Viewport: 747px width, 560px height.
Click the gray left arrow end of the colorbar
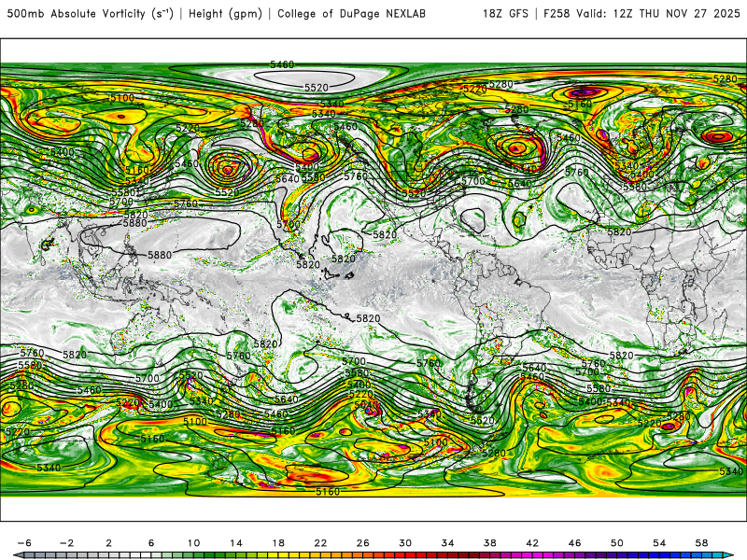pos(18,555)
